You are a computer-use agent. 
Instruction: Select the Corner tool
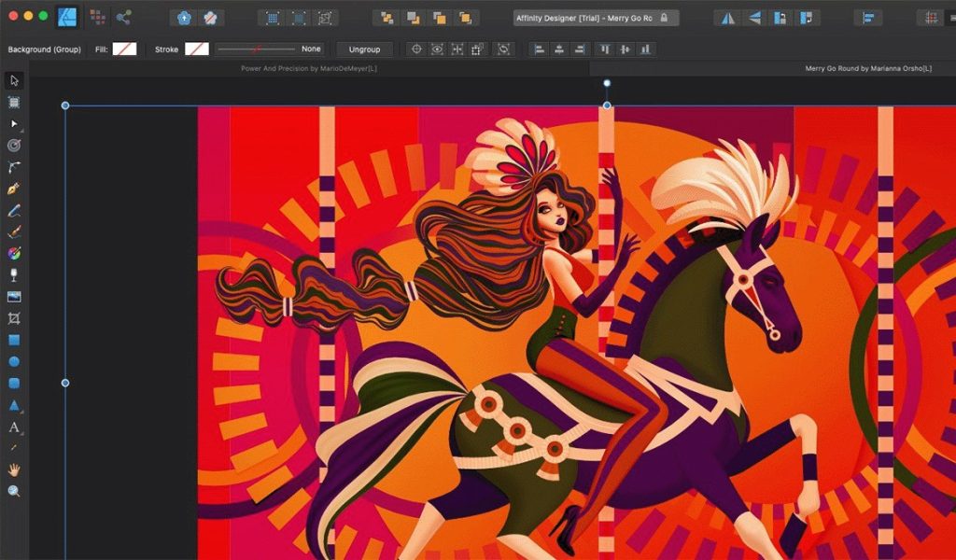pos(14,167)
